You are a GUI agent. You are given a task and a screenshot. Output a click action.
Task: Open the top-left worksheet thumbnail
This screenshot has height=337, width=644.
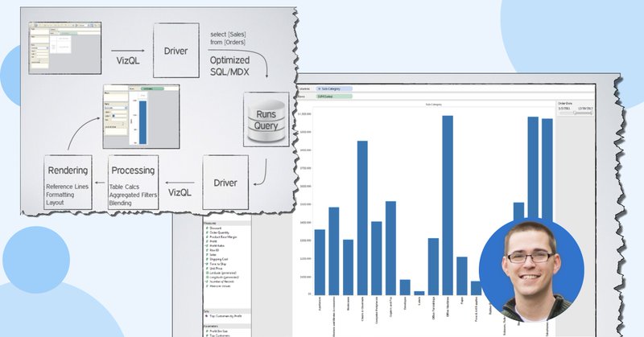tap(65, 48)
